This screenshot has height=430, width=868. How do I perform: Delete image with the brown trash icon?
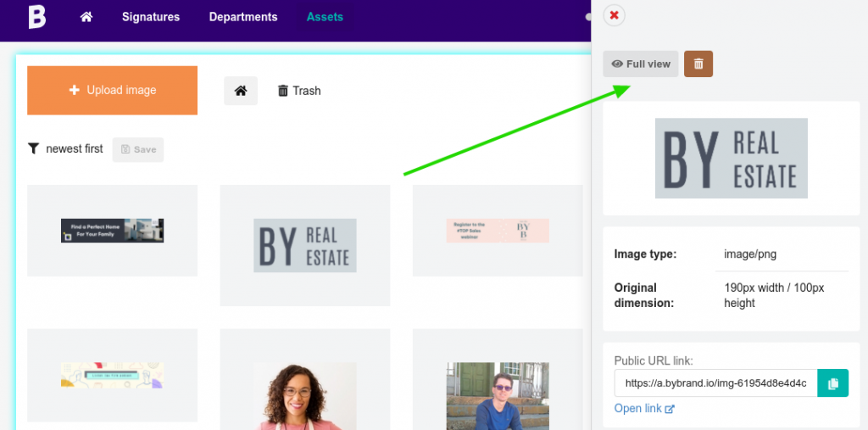coord(698,64)
